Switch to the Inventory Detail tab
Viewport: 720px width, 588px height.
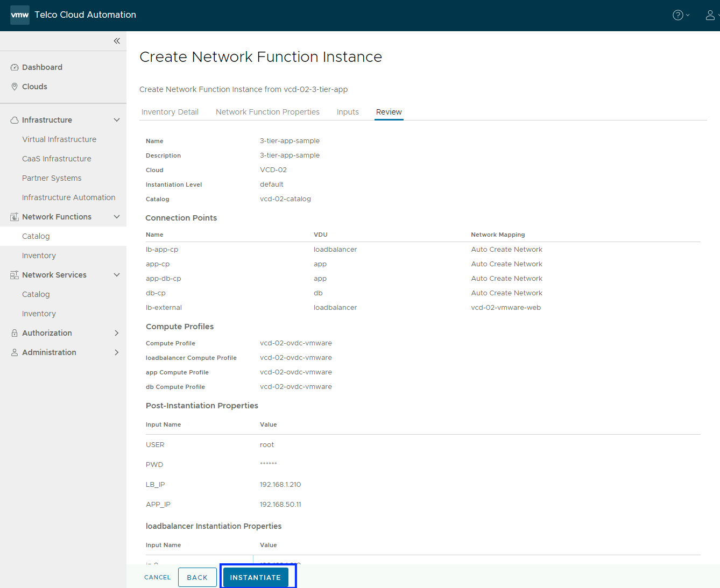[x=170, y=112]
